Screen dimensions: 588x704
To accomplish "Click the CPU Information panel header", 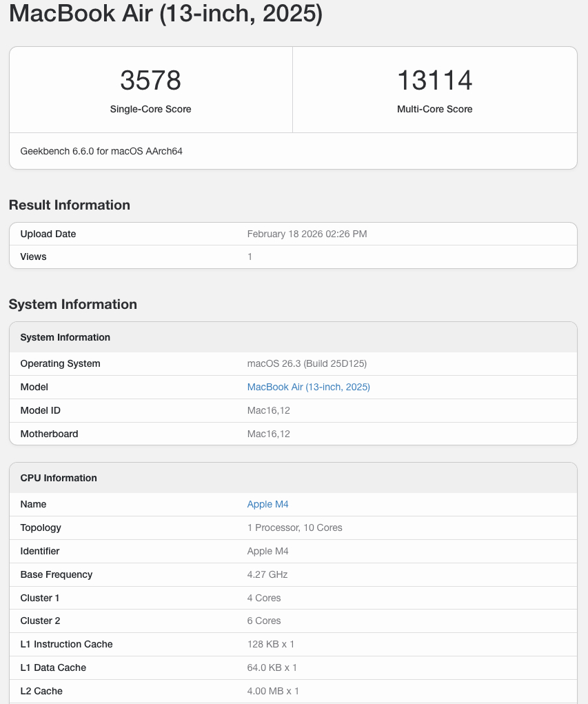I will pos(59,477).
